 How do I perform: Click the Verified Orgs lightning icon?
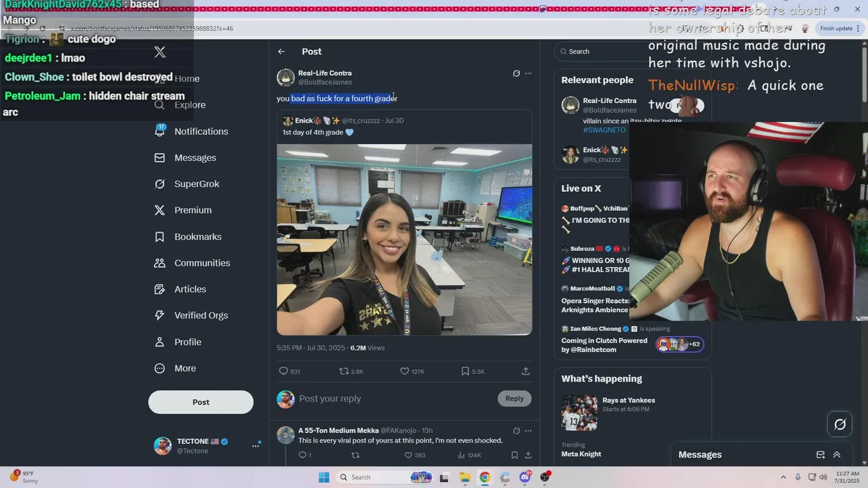point(160,315)
